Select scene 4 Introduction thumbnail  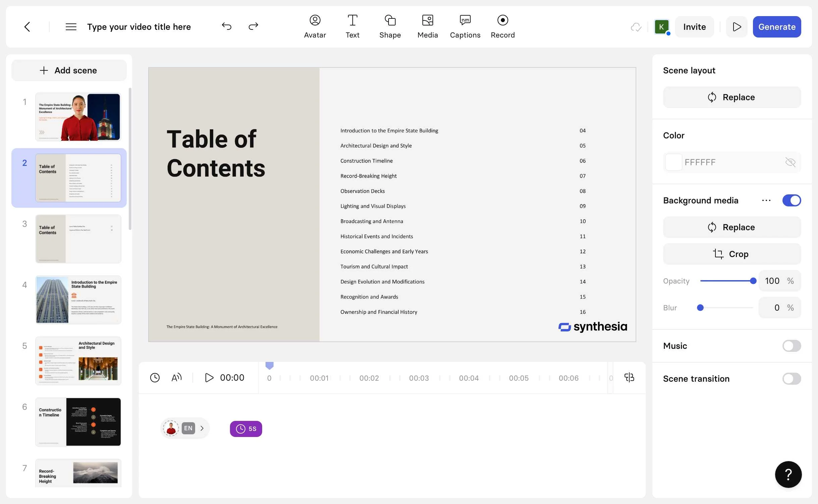point(78,300)
